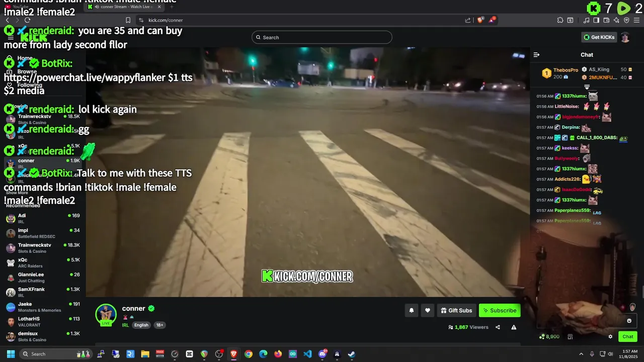
Task: Open the Kick shop storefront icon
Action: click(x=570, y=337)
